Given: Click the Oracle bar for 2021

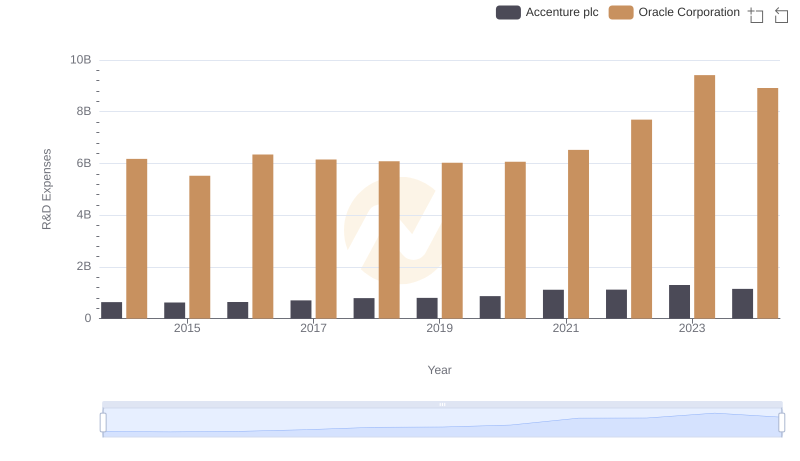Looking at the screenshot, I should (x=578, y=235).
